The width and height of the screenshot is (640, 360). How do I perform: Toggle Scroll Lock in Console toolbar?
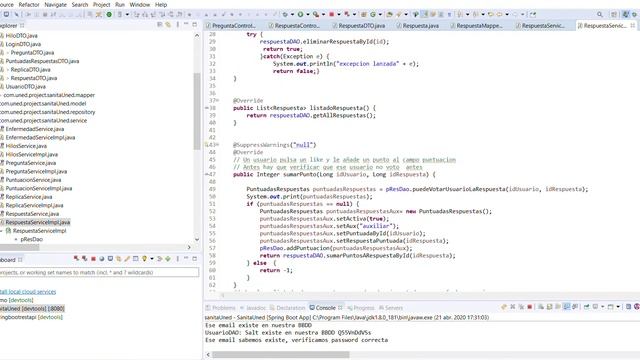[549, 307]
